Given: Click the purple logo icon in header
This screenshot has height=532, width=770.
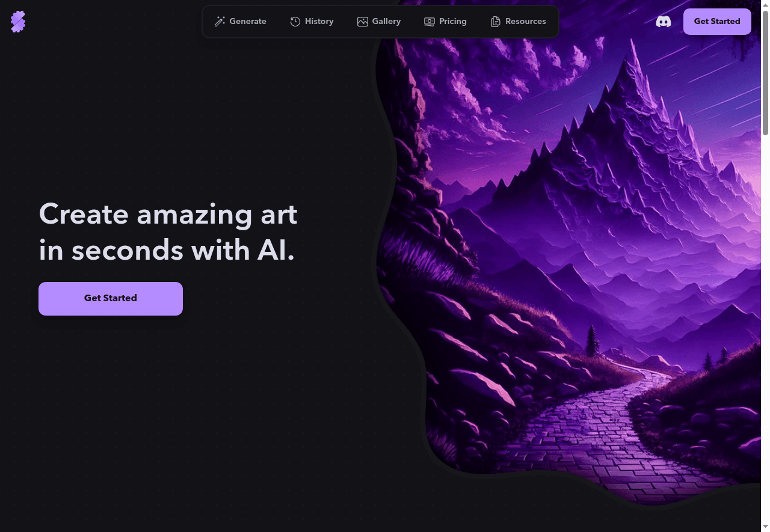Looking at the screenshot, I should click(18, 22).
